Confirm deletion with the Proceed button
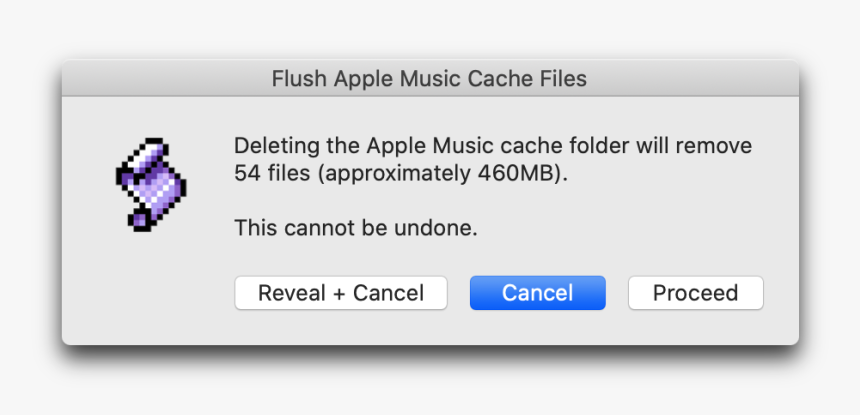Screen dimensions: 860x415 (695, 293)
